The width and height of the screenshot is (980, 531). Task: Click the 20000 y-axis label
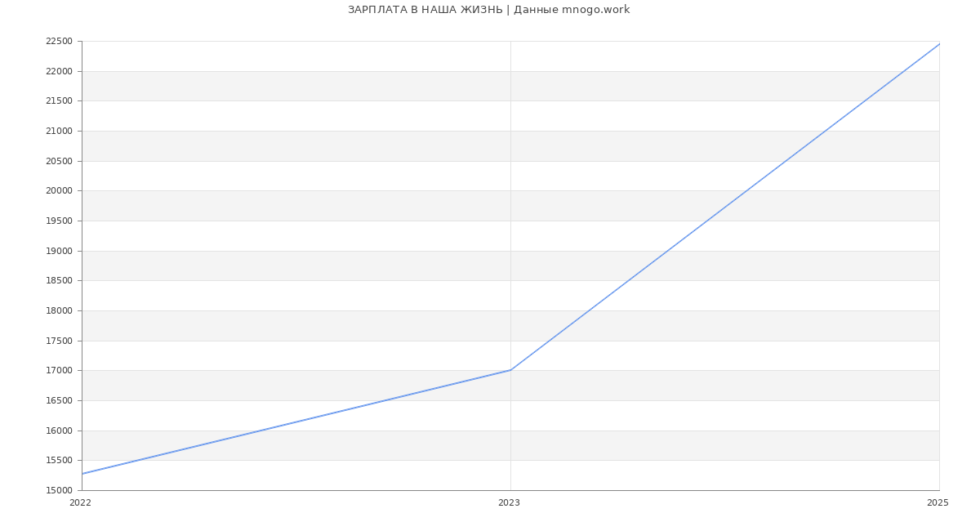(59, 191)
